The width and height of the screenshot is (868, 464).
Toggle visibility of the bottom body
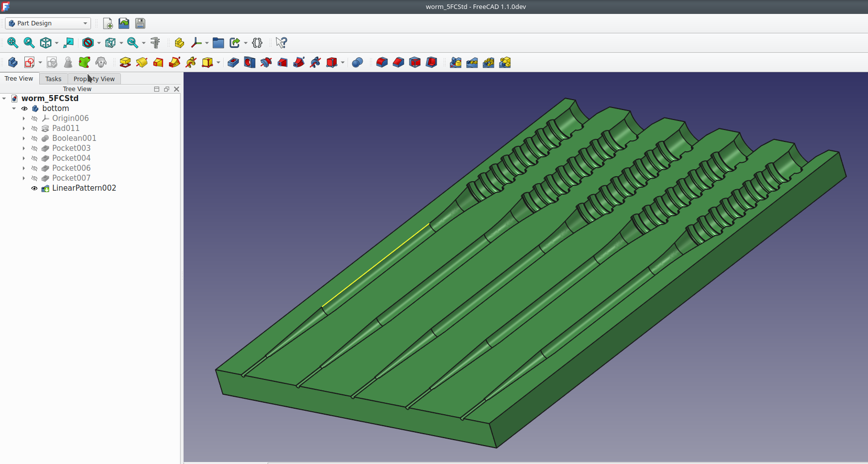click(24, 109)
